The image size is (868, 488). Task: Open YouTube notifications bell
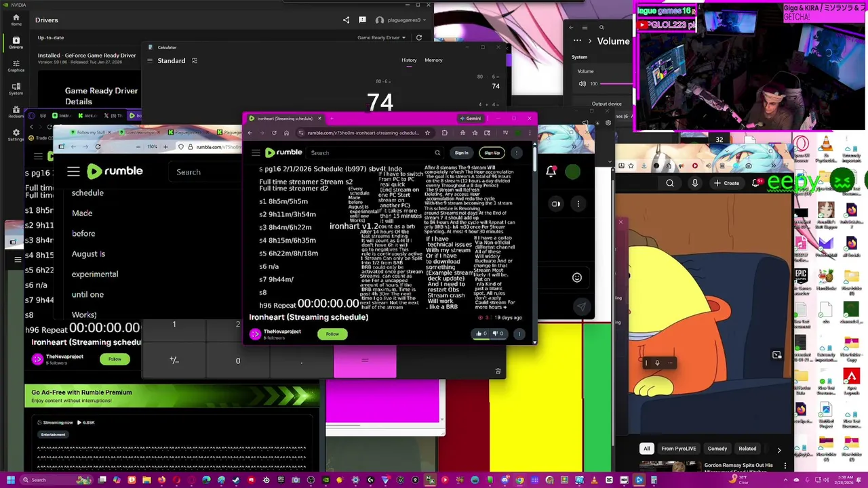(x=756, y=183)
